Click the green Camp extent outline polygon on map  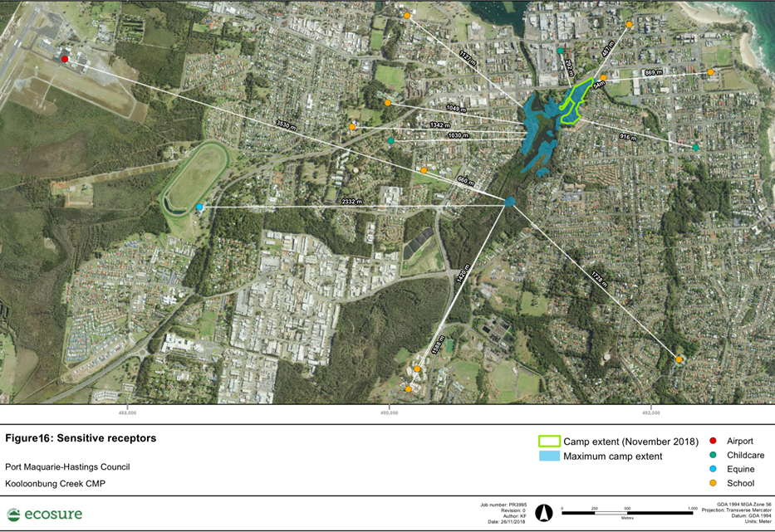pyautogui.click(x=576, y=100)
